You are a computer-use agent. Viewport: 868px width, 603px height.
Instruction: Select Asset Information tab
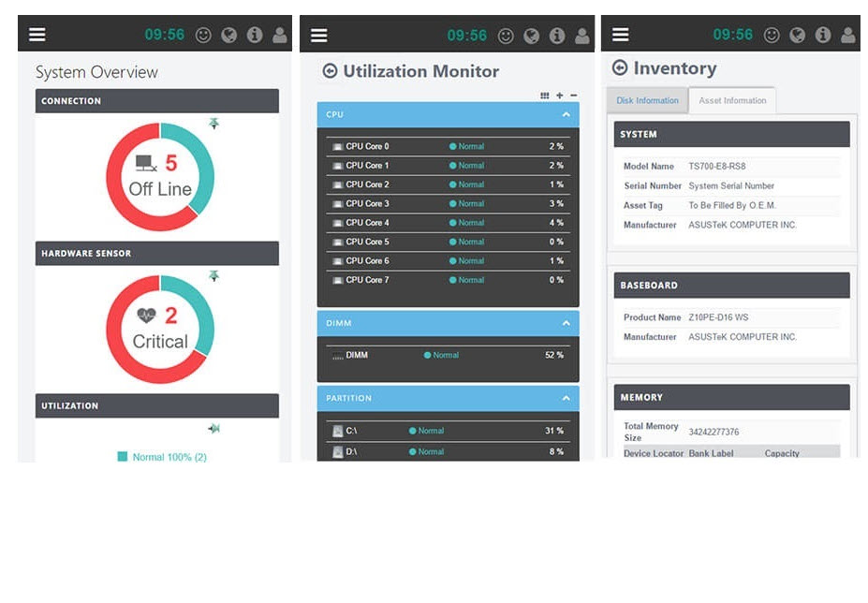[732, 100]
